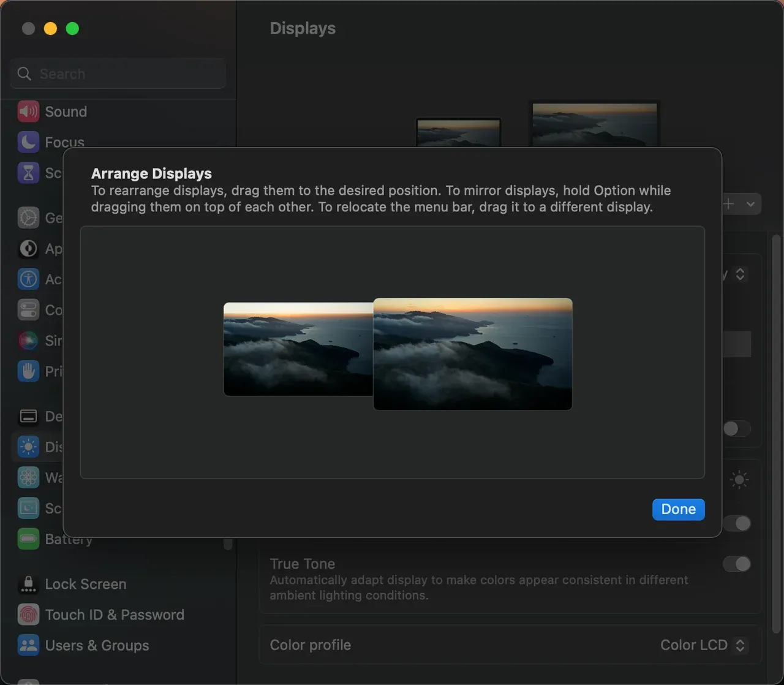
Task: Open the Focus moon icon
Action: (28, 142)
